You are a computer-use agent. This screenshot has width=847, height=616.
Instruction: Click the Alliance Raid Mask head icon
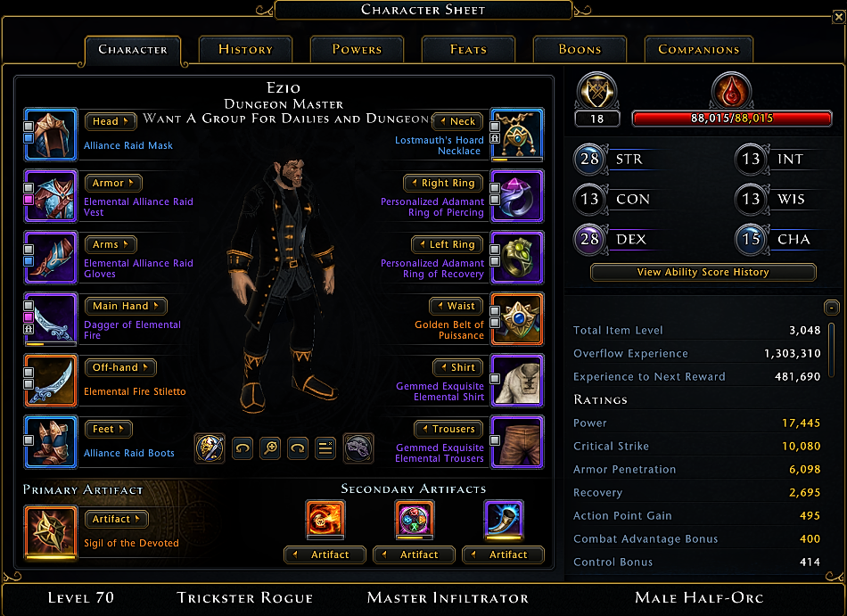click(51, 135)
